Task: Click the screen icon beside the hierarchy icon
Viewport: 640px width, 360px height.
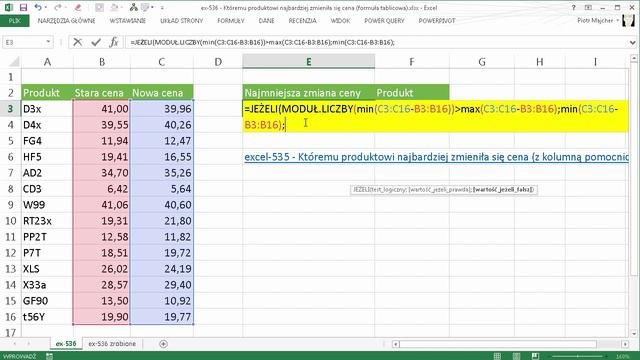Action: 145,7
